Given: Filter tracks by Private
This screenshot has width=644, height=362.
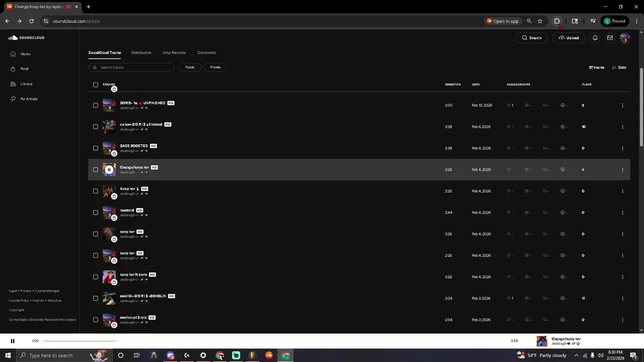Looking at the screenshot, I should tap(215, 67).
